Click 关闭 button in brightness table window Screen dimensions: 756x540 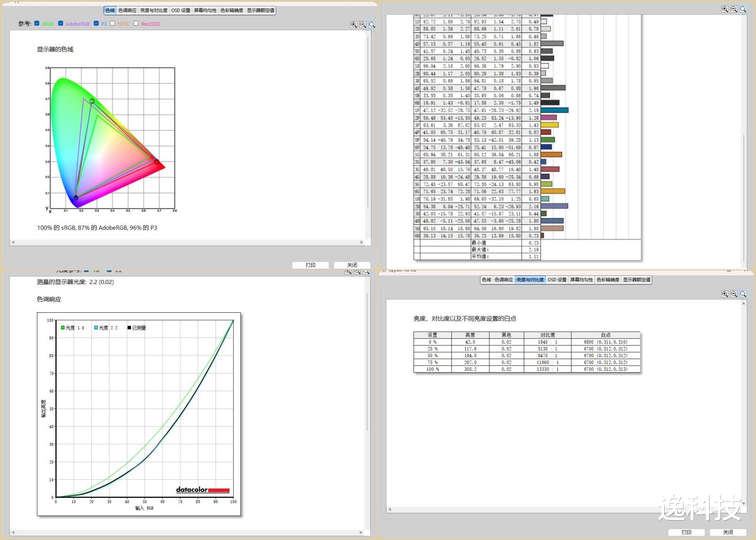(x=728, y=532)
